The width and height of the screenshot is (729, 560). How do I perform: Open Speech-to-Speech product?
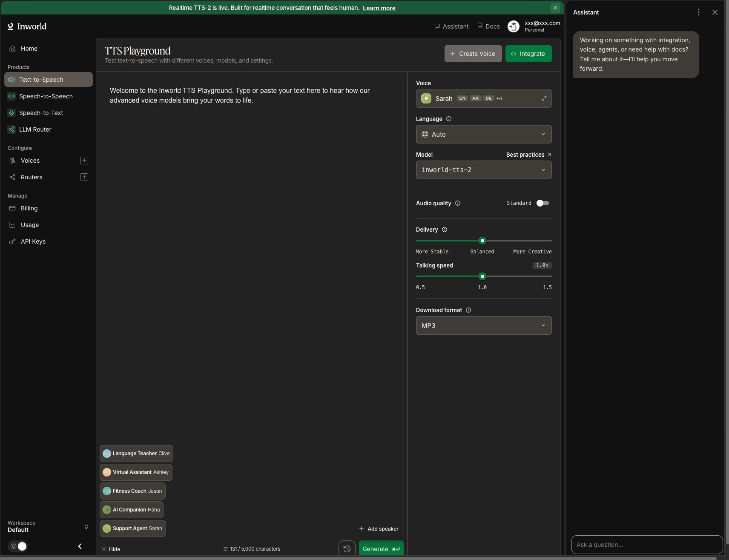[x=49, y=96]
